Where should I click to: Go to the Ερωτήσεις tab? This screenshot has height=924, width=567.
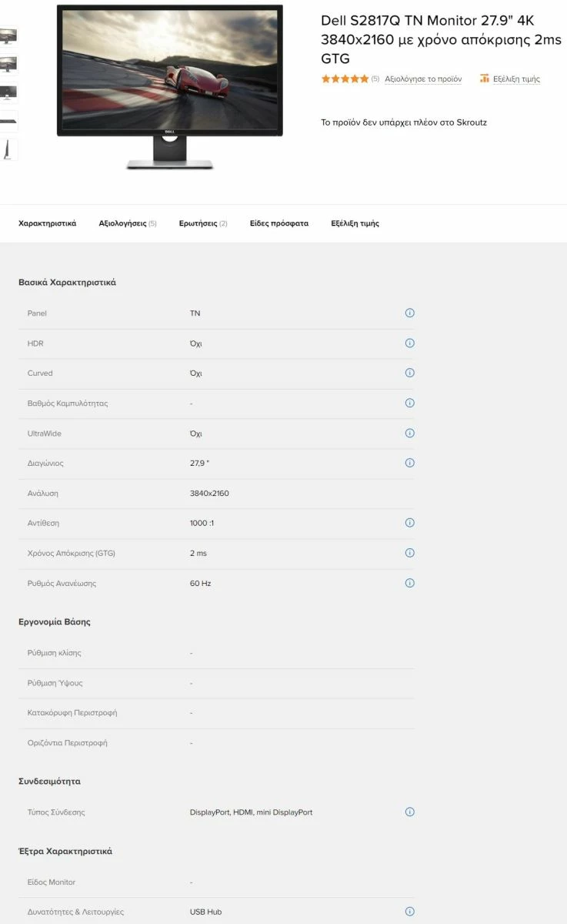(x=202, y=223)
